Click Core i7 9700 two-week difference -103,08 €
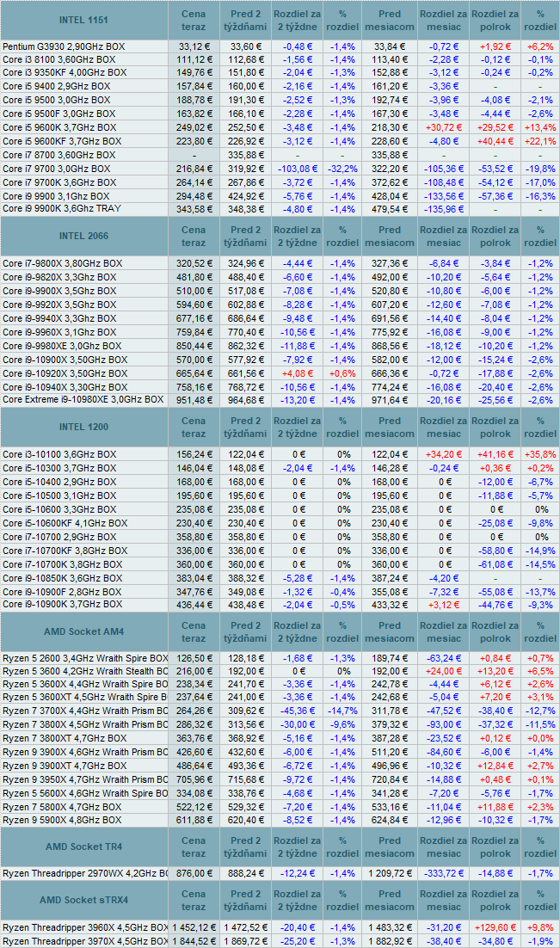The width and height of the screenshot is (560, 948). pos(297,169)
